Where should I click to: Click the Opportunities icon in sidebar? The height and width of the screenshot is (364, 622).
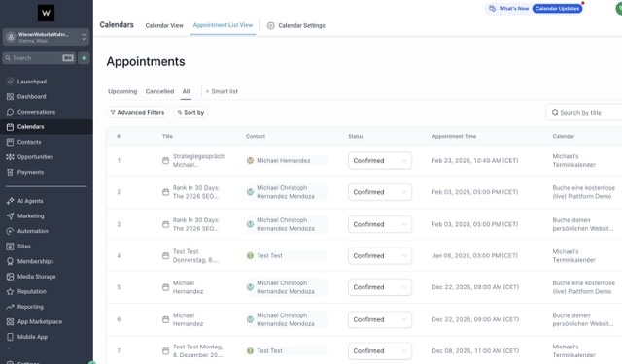(x=11, y=157)
